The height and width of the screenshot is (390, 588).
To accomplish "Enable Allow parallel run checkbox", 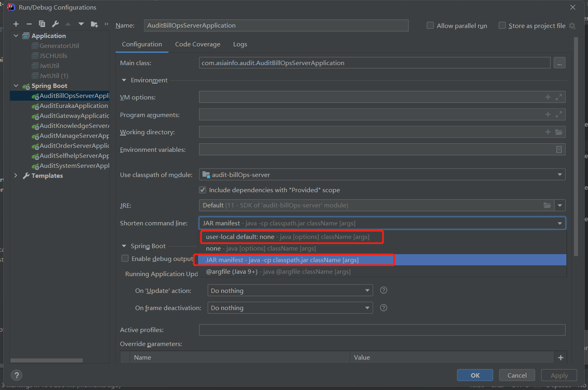I will (430, 26).
